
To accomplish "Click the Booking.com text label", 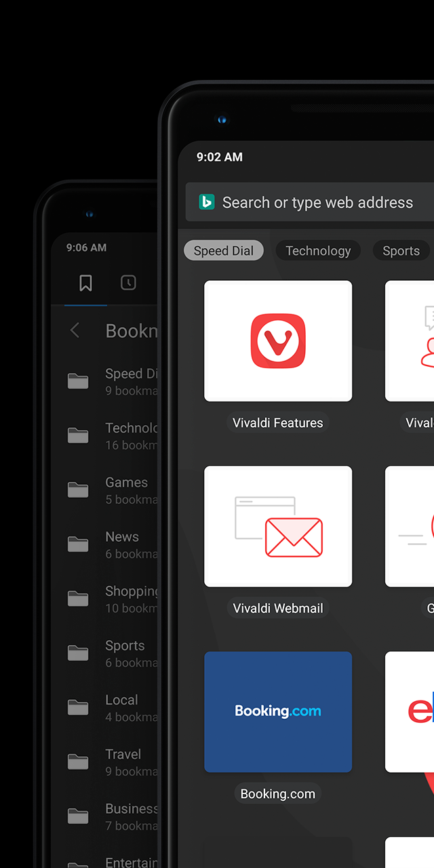I will [x=278, y=793].
